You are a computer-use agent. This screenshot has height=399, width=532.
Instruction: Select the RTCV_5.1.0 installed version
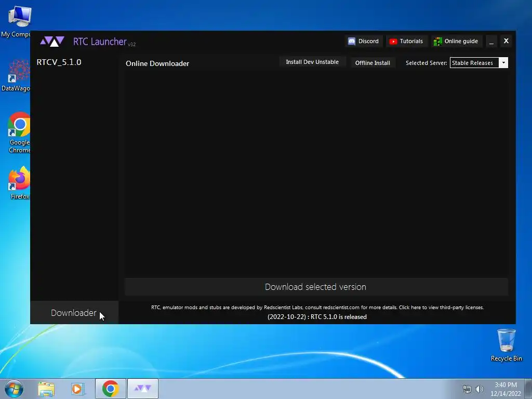coord(59,62)
